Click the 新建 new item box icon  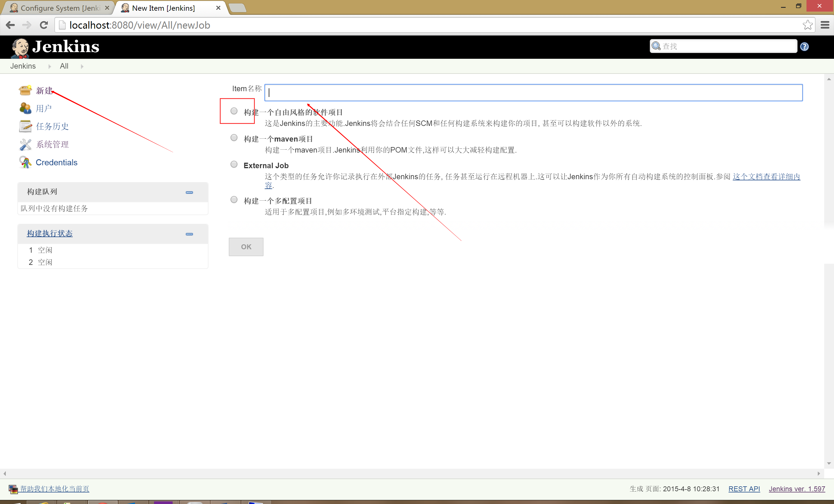[x=25, y=90]
